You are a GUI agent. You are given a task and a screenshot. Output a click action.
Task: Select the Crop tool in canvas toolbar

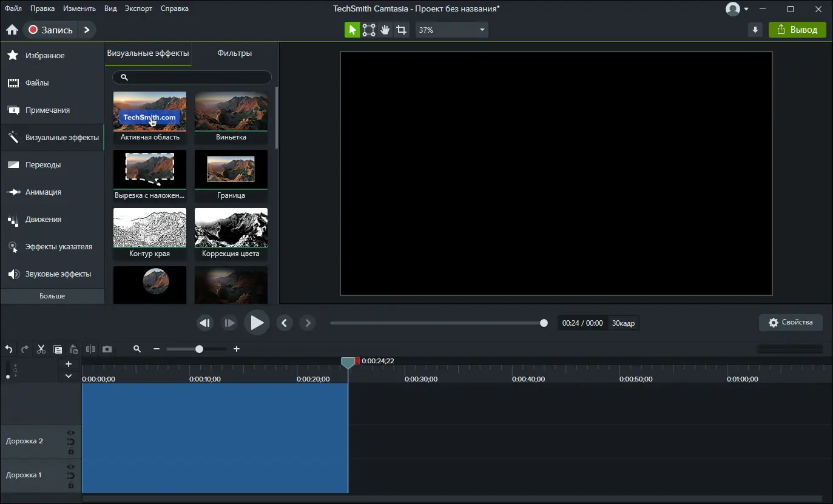401,30
